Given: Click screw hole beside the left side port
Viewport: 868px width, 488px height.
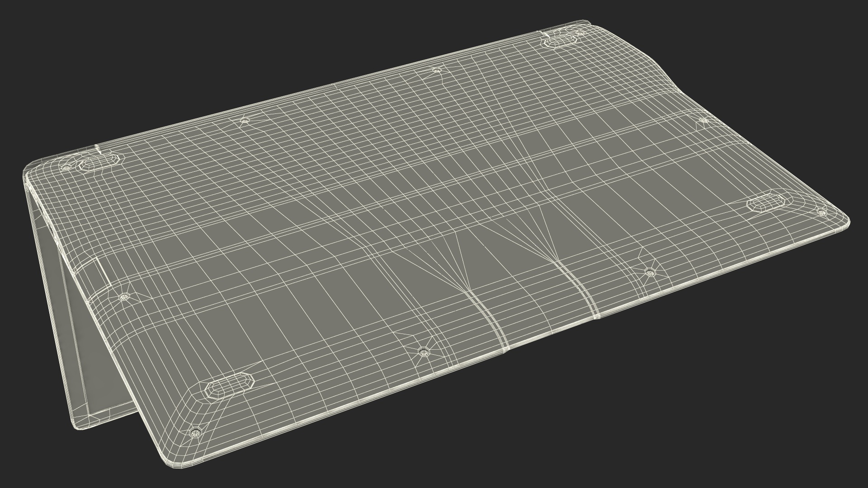Looking at the screenshot, I should (125, 297).
